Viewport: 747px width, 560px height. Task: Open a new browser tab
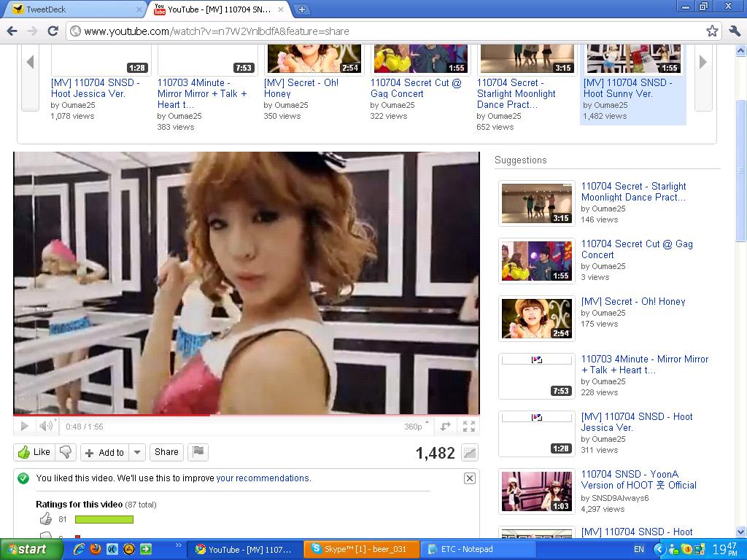pos(301,9)
